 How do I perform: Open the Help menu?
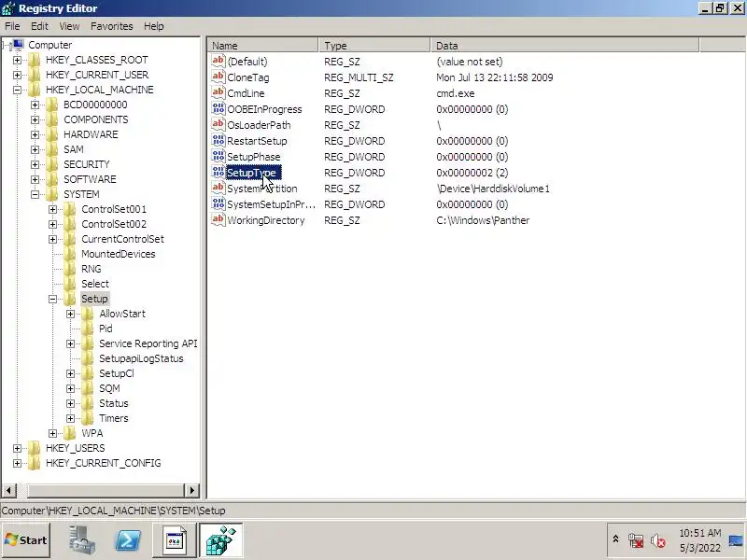153,26
